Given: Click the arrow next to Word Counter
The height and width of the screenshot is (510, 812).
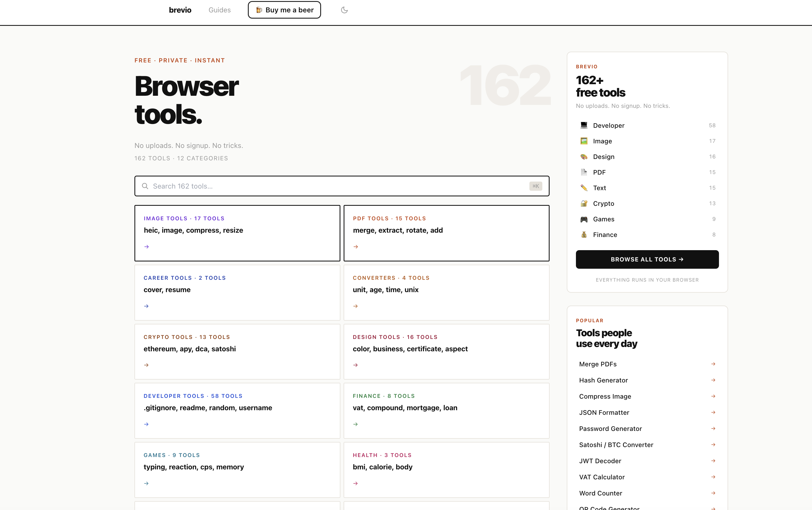Looking at the screenshot, I should (713, 493).
